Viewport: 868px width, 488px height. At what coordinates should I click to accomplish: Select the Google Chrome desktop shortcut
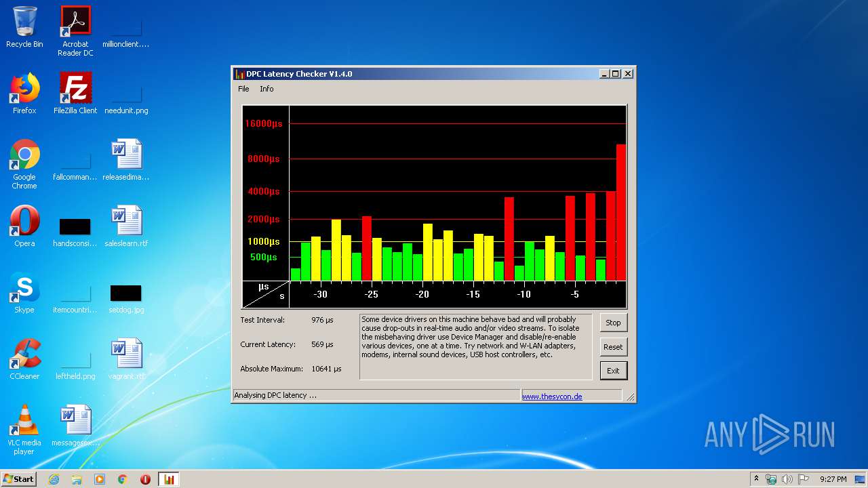coord(24,164)
